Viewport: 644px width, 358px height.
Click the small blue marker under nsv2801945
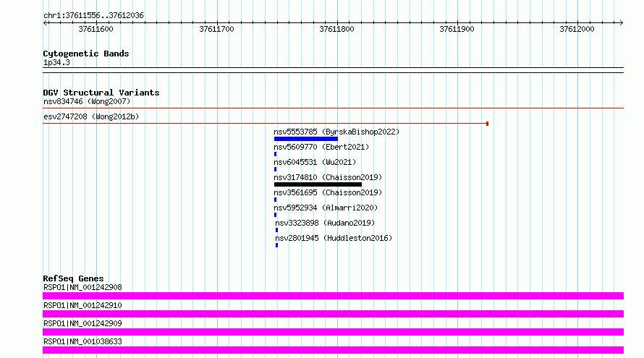click(x=277, y=245)
